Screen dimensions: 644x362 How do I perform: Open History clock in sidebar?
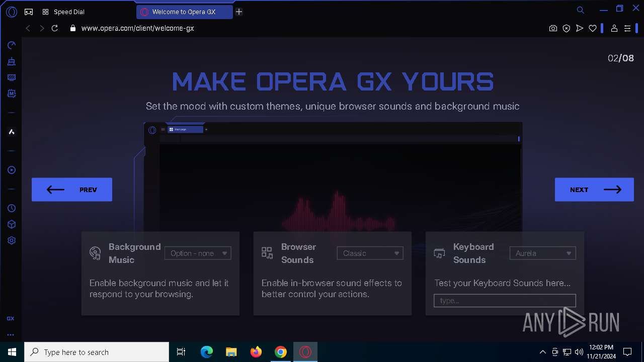click(11, 208)
